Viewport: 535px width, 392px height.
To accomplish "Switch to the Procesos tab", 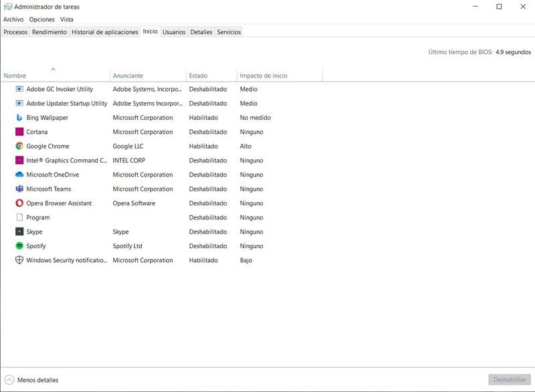I will [x=15, y=32].
